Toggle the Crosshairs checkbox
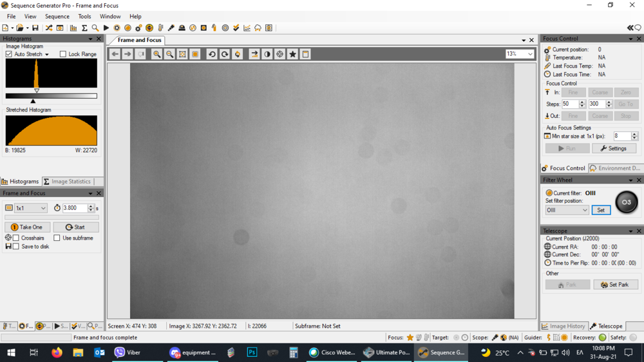Viewport: 644px width, 362px height. 16,238
